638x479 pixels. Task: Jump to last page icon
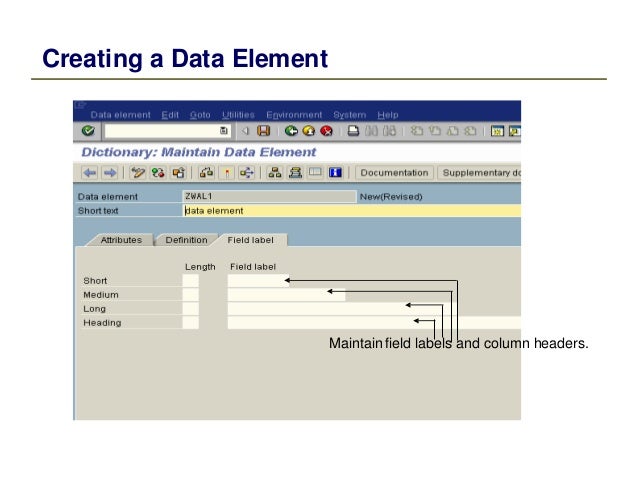[470, 131]
